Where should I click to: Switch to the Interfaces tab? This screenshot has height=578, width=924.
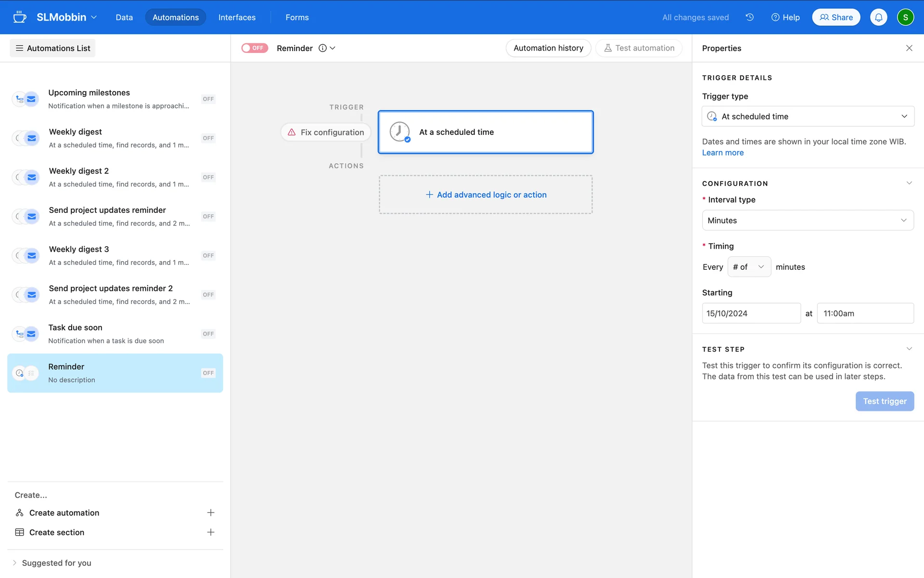[237, 17]
